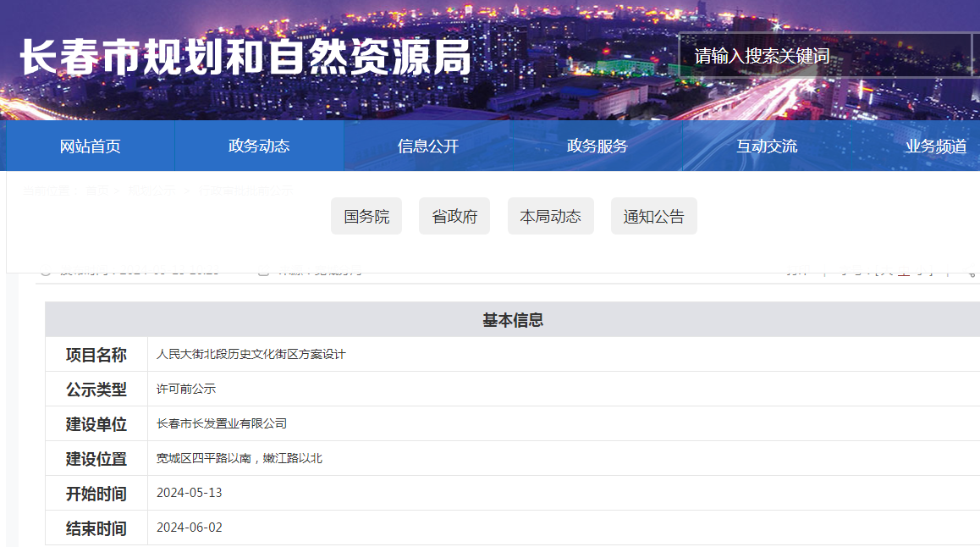The height and width of the screenshot is (547, 980).
Task: Go to 网站首页 in navigation bar
Action: pos(91,146)
